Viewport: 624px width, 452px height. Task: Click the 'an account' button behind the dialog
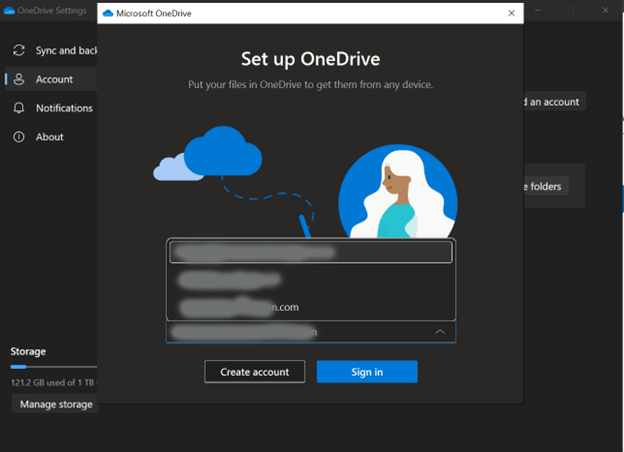coord(555,102)
